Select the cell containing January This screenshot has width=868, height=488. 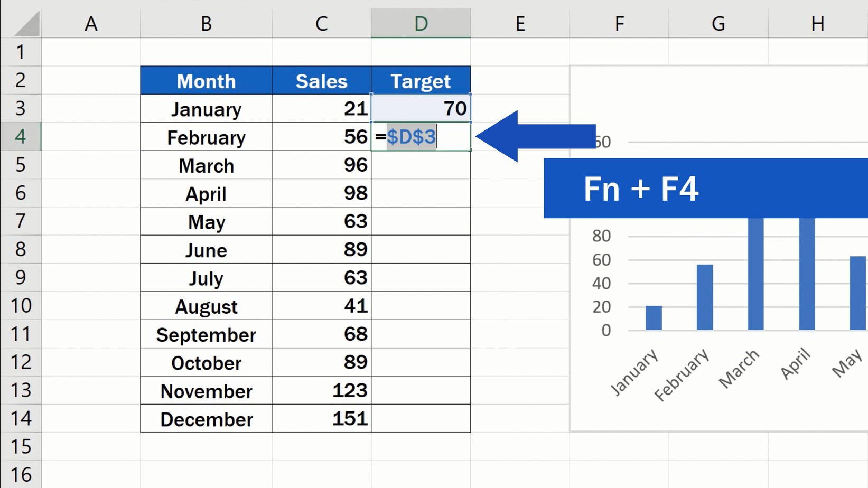click(x=206, y=109)
